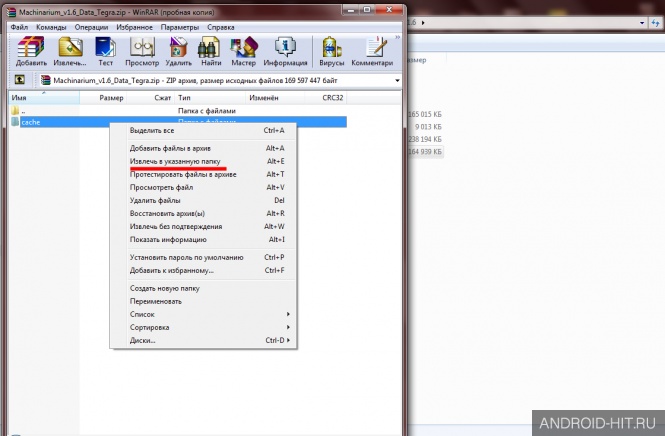Select the parent folder '..' row
The width and height of the screenshot is (665, 436).
pyautogui.click(x=177, y=111)
